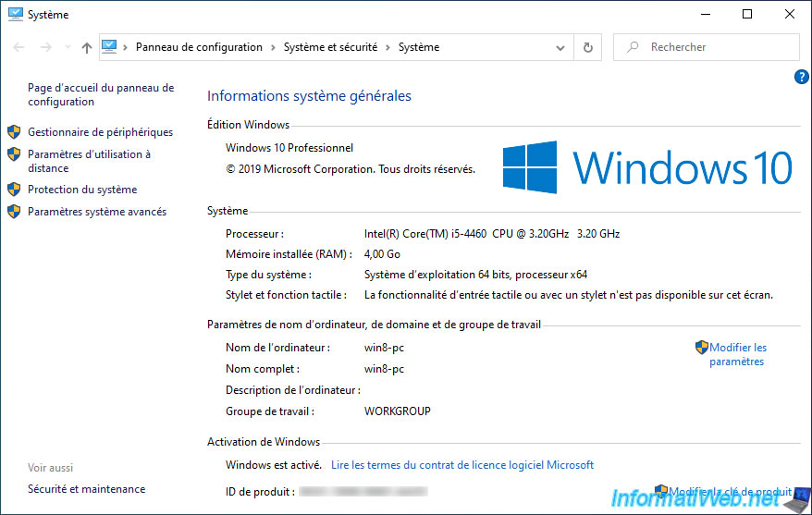The image size is (812, 515).
Task: Open Protection du système
Action: [x=82, y=190]
